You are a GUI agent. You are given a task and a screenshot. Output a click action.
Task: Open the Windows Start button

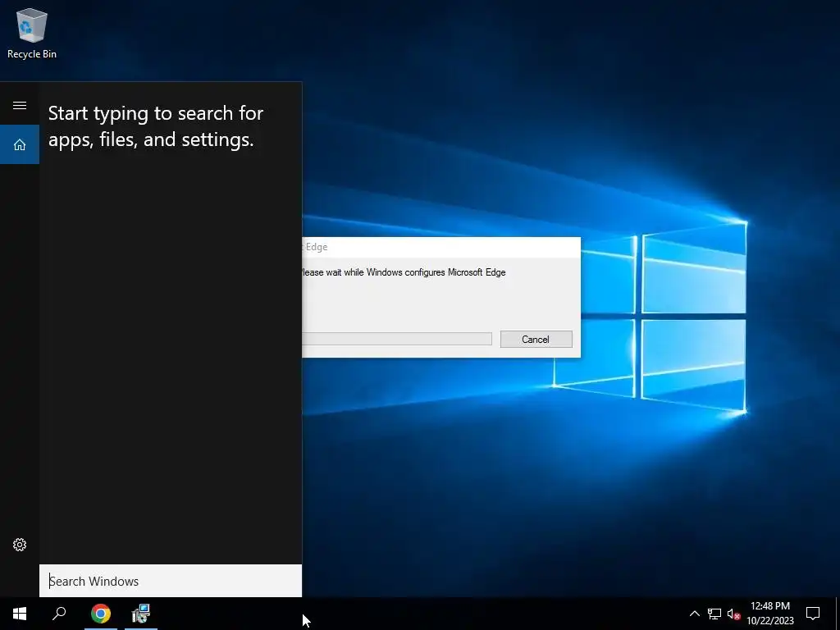pyautogui.click(x=20, y=614)
